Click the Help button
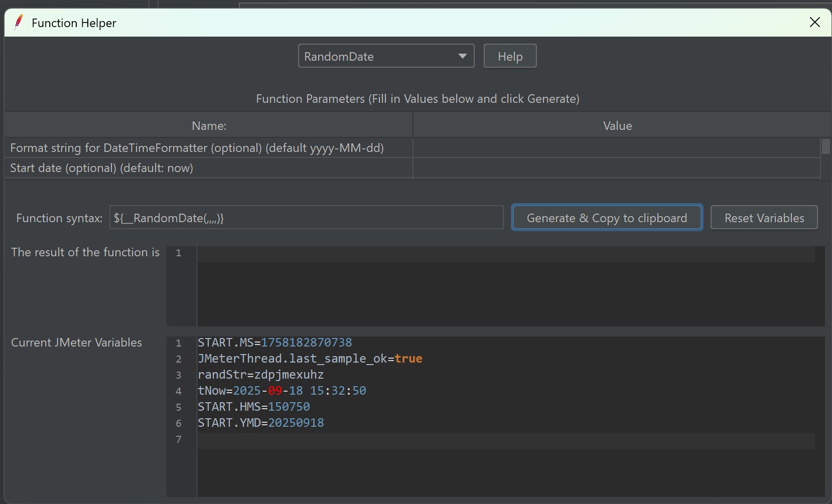 tap(510, 56)
